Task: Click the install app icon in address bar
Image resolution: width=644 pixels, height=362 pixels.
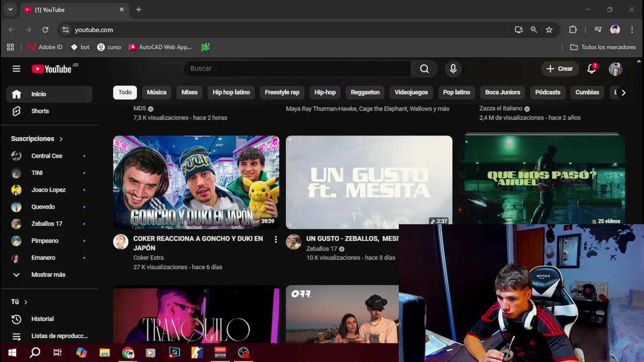Action: [x=519, y=30]
